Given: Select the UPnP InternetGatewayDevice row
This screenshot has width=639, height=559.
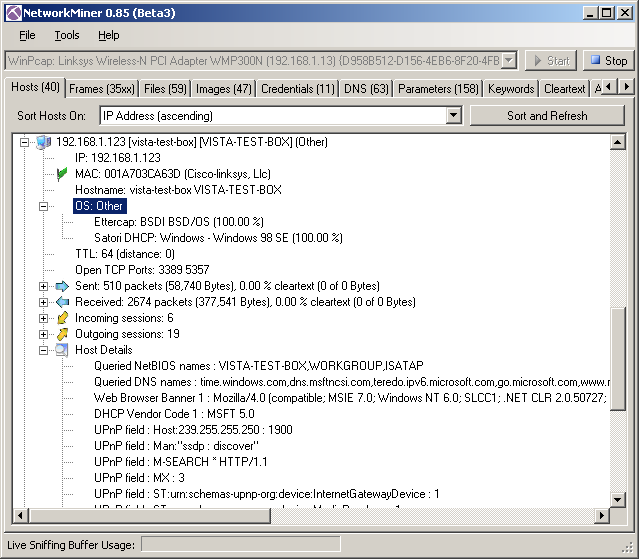Looking at the screenshot, I should coord(267,494).
